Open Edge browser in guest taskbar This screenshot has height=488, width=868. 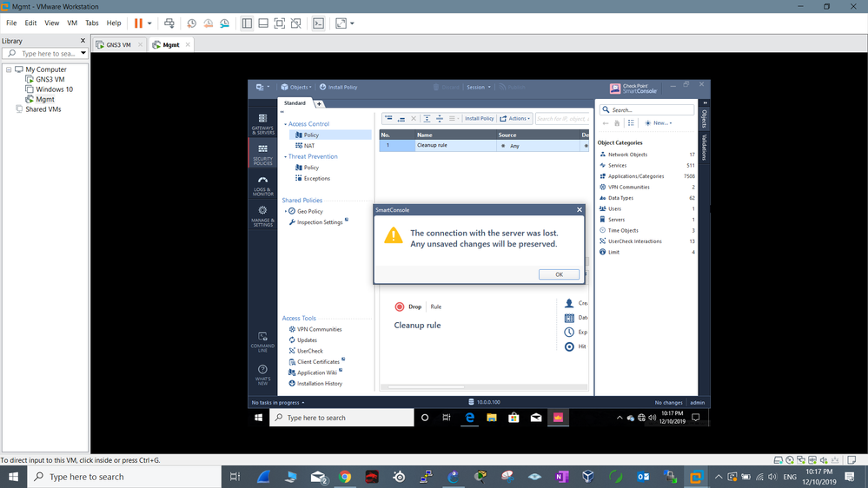469,418
